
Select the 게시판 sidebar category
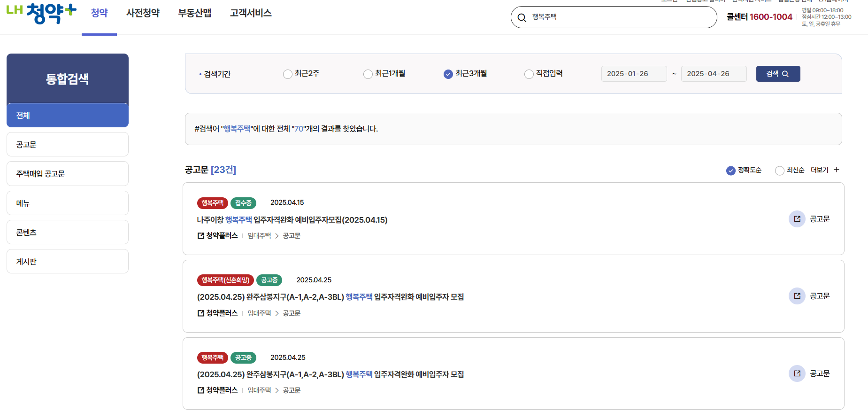68,261
